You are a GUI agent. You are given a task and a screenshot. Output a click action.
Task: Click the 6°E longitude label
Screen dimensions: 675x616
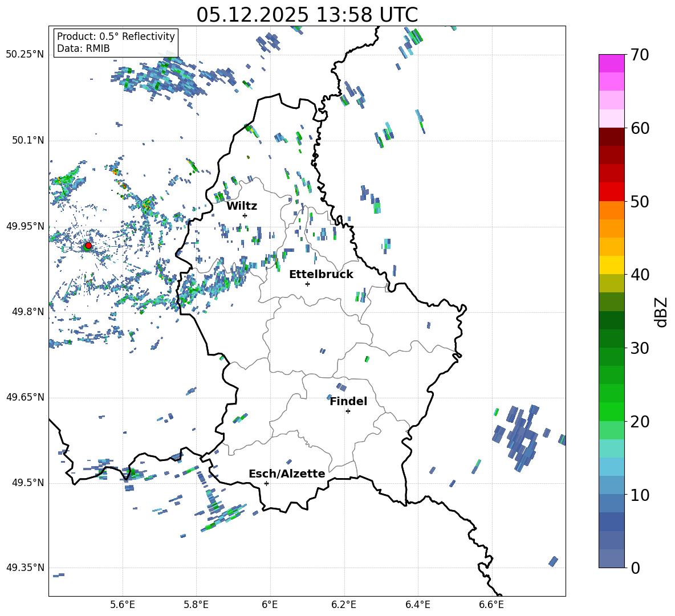click(x=270, y=605)
